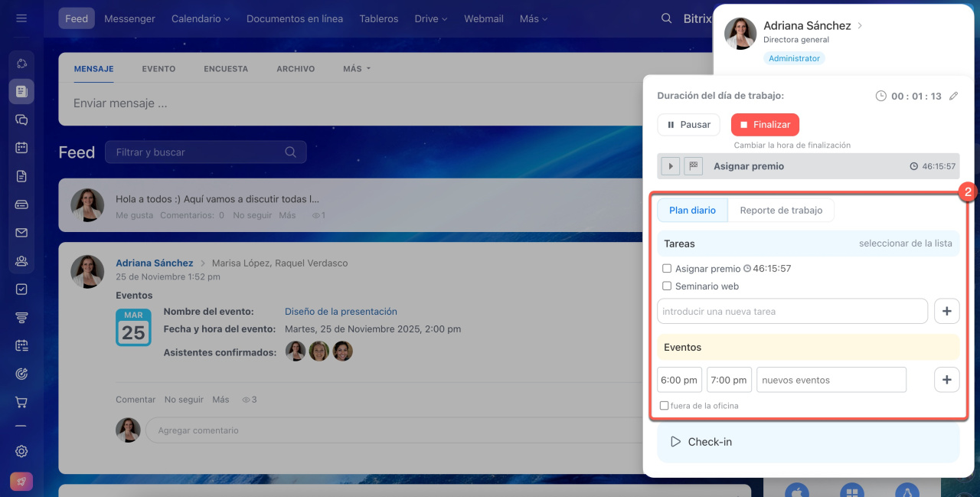Open the calendar icon in left sidebar
This screenshot has width=980, height=497.
point(21,148)
